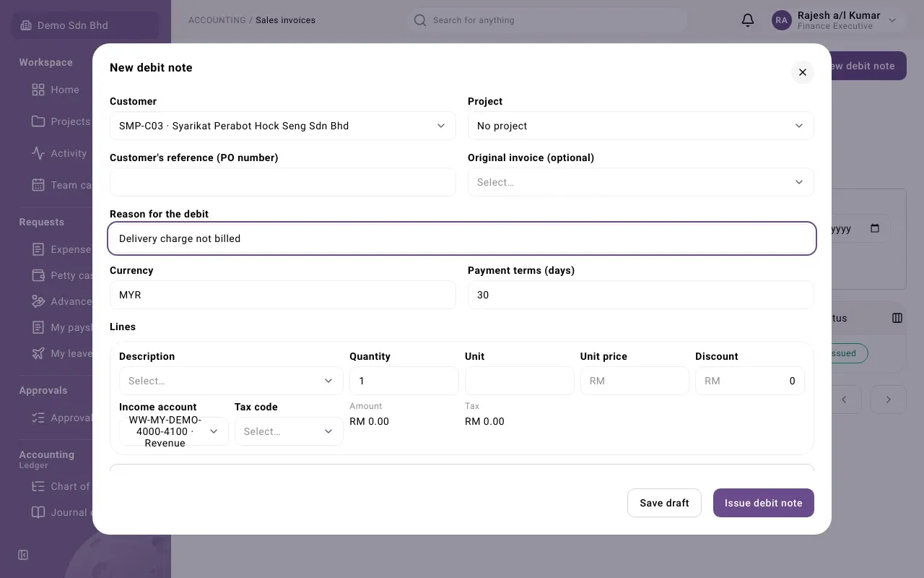Viewport: 924px width, 578px height.
Task: Click the ACCOUNTING breadcrumb
Action: [217, 20]
